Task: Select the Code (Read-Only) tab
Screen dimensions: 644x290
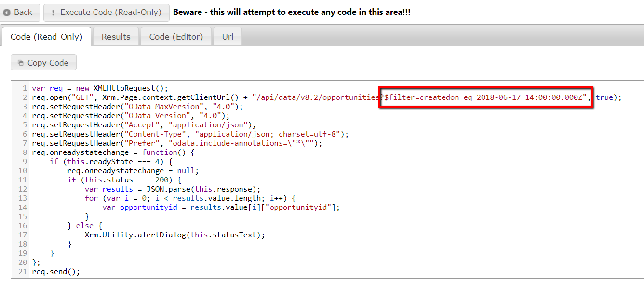Action: [x=46, y=37]
